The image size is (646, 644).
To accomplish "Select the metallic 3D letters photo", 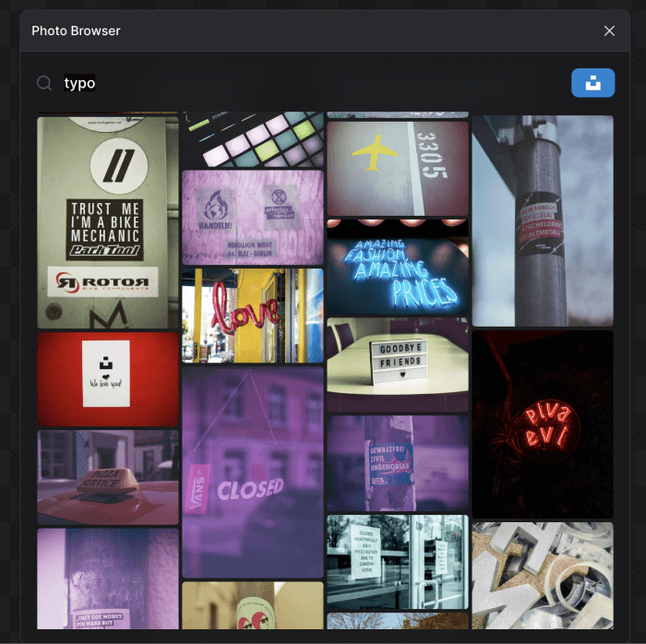I will [x=543, y=575].
